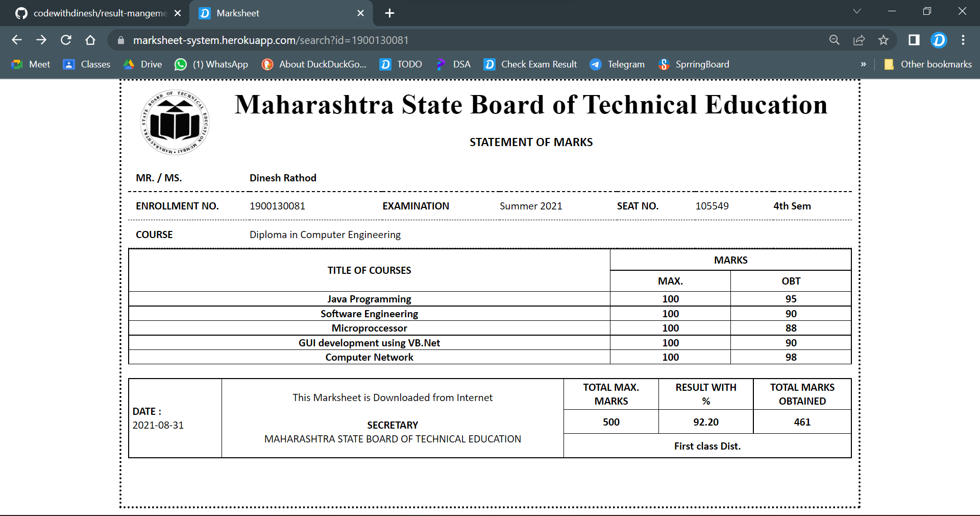Viewport: 980px width, 516px height.
Task: View site info via padlock icon
Action: tap(121, 40)
